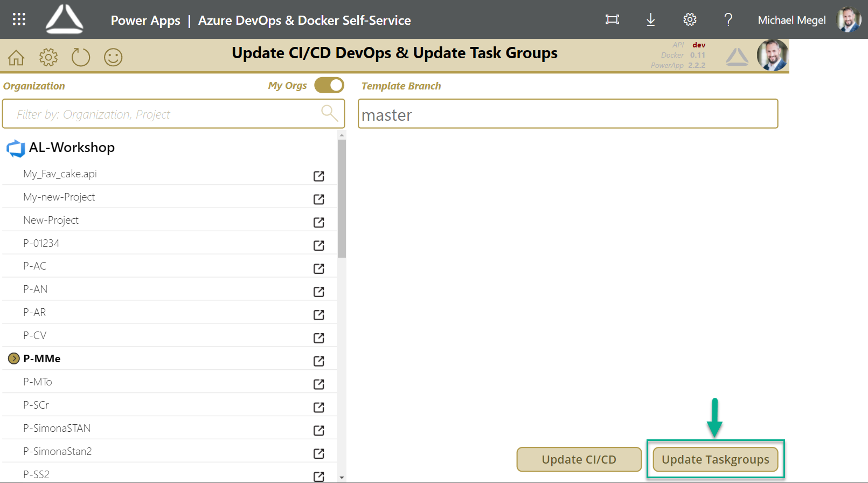
Task: Click the refresh circular arrow icon
Action: (81, 57)
